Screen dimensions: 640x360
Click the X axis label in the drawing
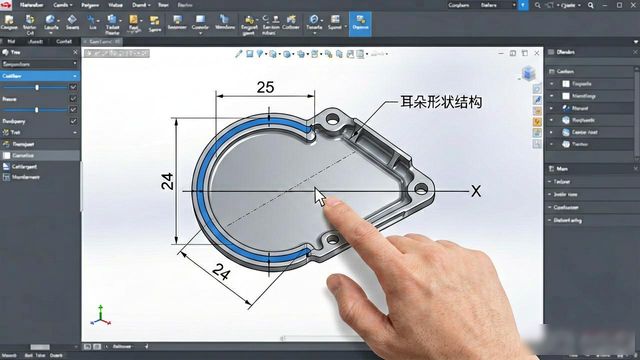(x=476, y=191)
